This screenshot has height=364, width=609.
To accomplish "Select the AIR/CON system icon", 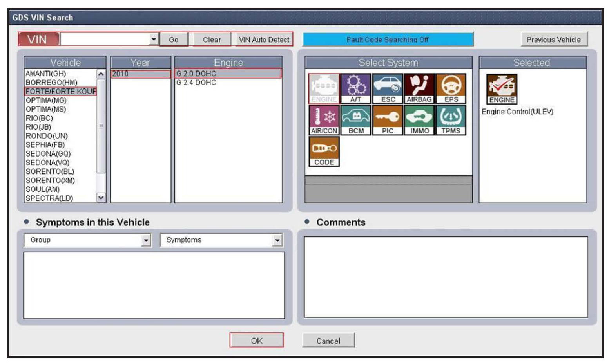I will tap(324, 120).
